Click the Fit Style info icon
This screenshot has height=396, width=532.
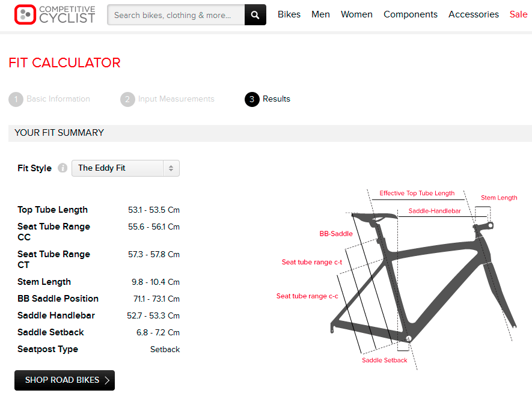pos(63,168)
